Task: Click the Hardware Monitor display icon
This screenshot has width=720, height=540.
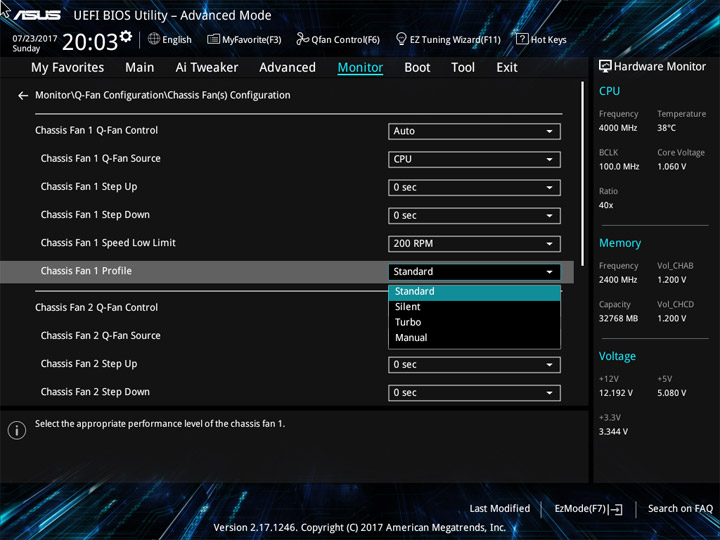Action: click(605, 67)
